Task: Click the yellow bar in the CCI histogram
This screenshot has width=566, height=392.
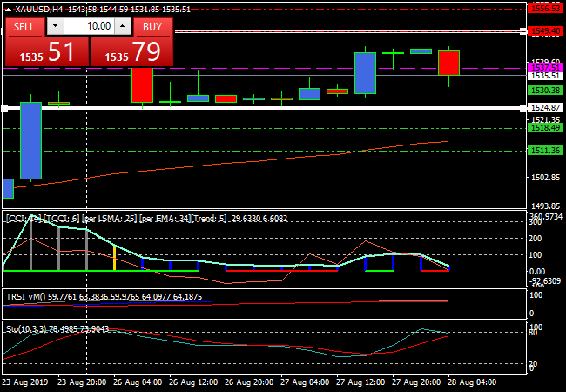Action: 114,258
